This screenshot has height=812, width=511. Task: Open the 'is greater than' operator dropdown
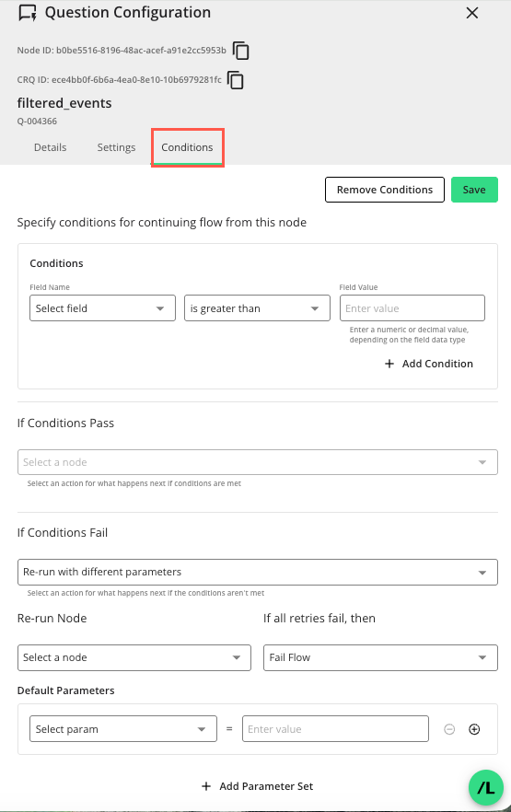coord(257,308)
